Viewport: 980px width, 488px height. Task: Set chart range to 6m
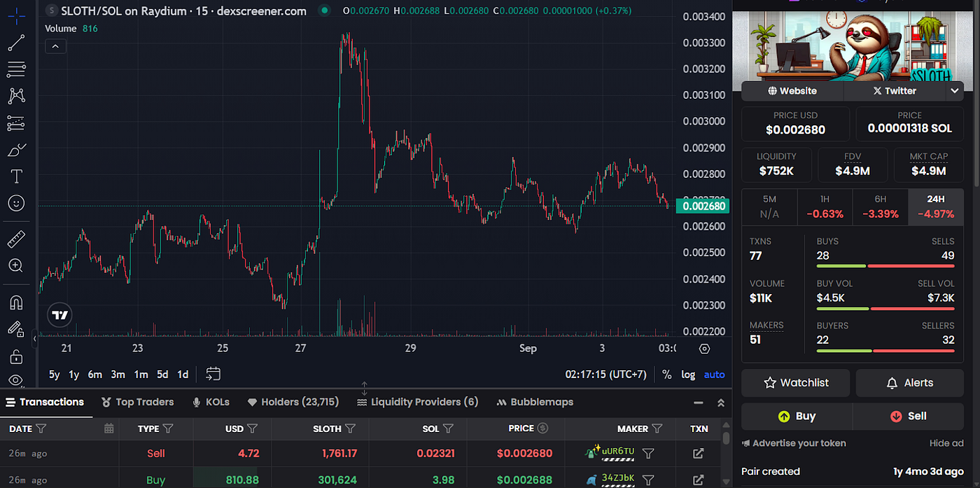point(95,375)
